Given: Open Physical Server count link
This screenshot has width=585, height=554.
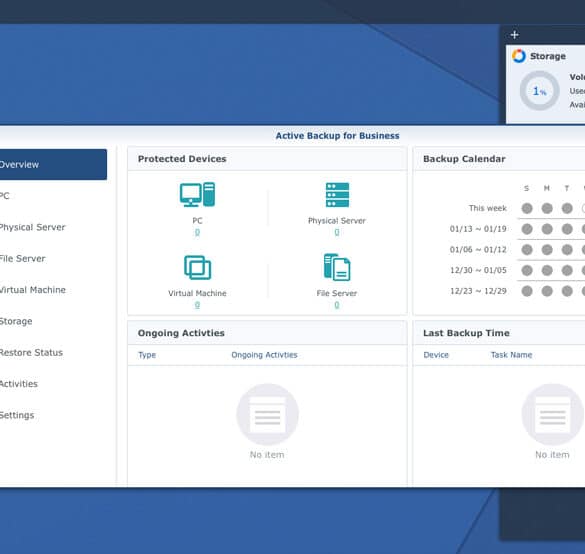Looking at the screenshot, I should click(x=337, y=232).
